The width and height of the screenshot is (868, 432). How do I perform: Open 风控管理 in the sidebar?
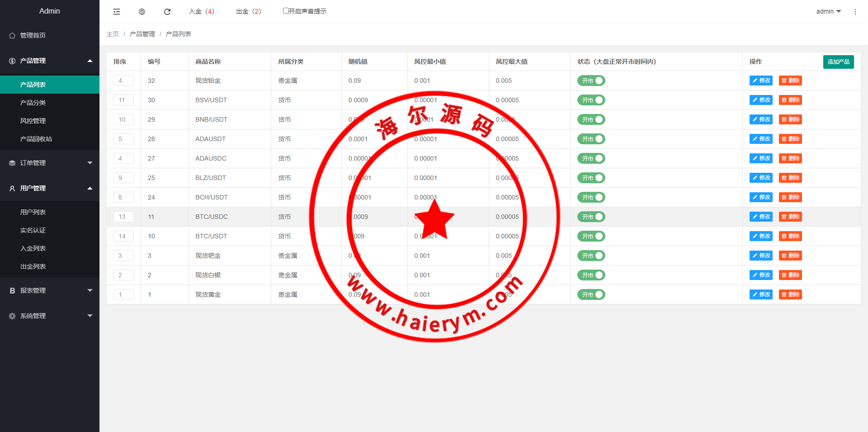[x=33, y=121]
